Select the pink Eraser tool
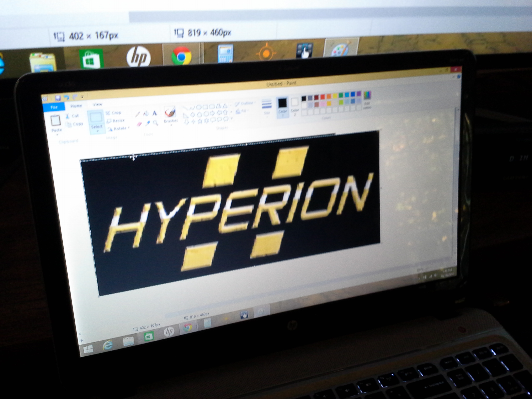The height and width of the screenshot is (399, 532). 139,124
